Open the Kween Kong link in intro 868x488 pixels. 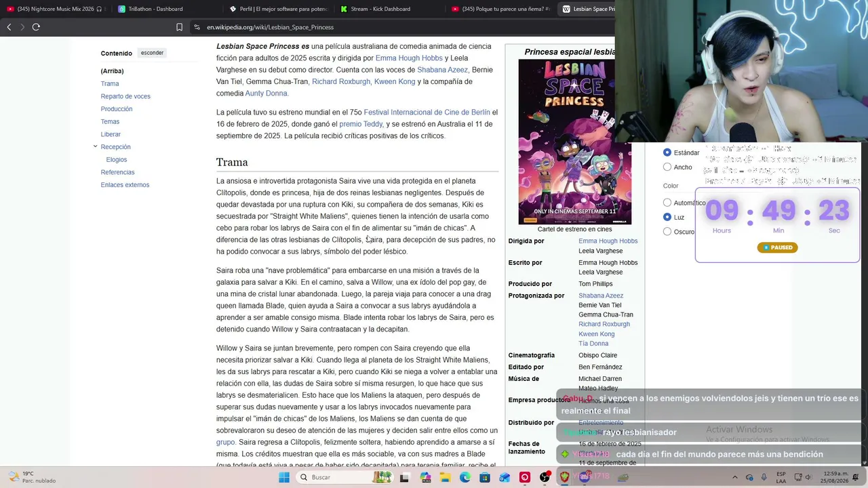pos(395,81)
